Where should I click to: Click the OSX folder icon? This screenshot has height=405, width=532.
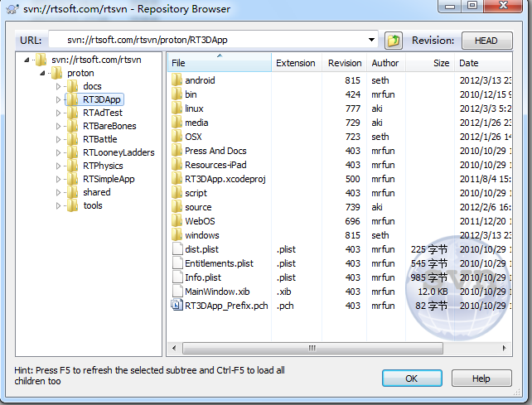(177, 137)
